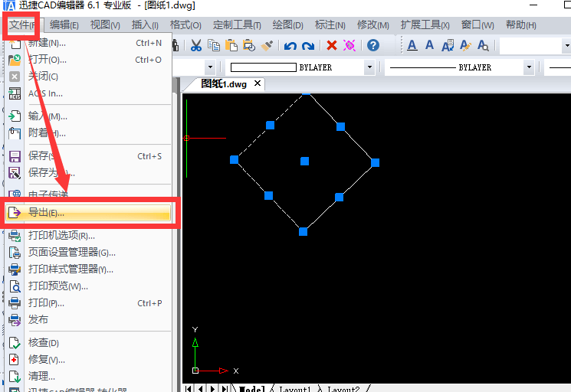Click the A with magnifier find text icon
The image size is (571, 392).
[483, 45]
